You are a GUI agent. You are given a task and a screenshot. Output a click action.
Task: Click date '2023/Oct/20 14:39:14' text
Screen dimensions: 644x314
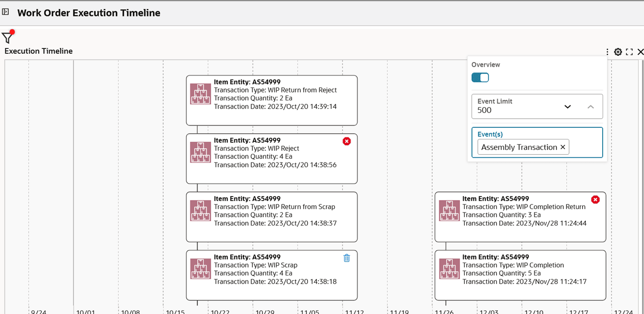click(x=301, y=106)
